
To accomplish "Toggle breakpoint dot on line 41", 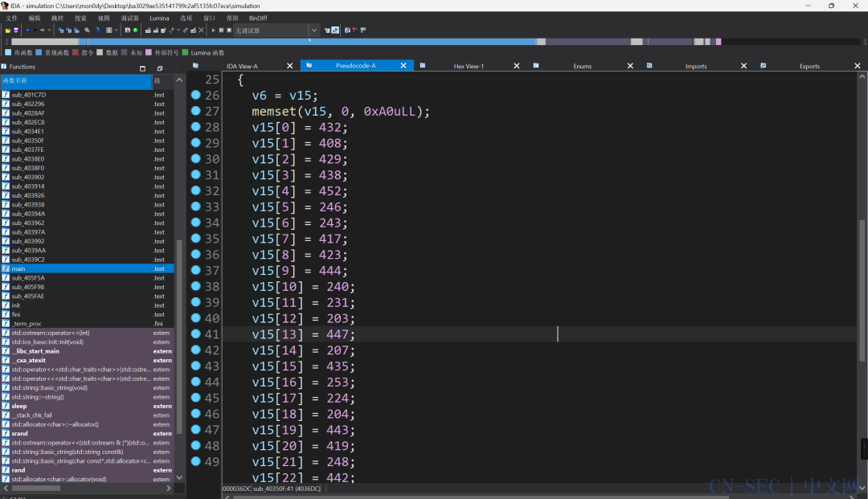I will [195, 334].
